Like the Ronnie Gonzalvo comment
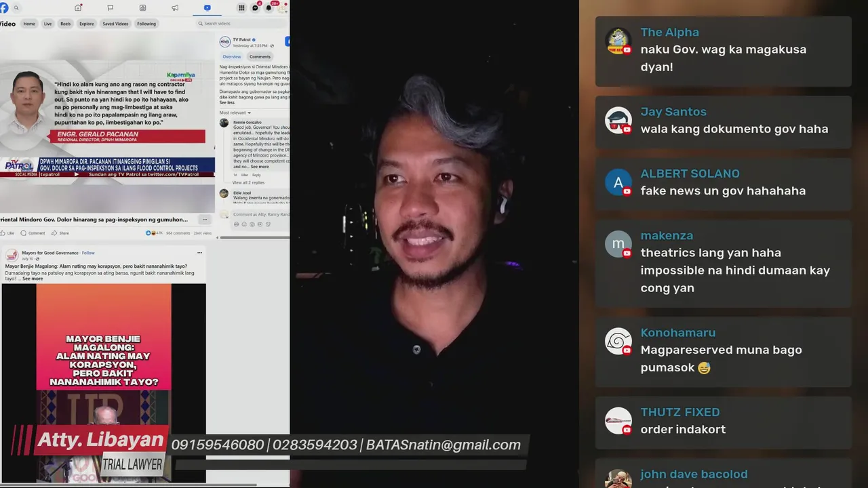This screenshot has width=868, height=488. [x=245, y=175]
